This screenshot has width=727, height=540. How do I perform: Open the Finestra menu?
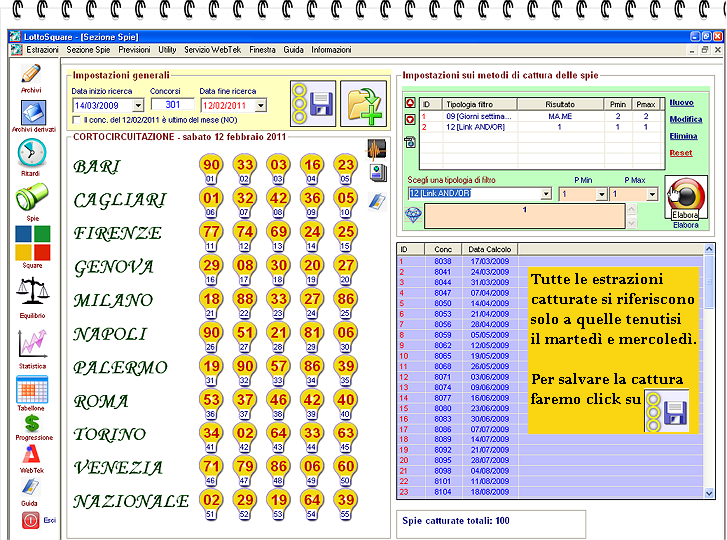point(262,50)
